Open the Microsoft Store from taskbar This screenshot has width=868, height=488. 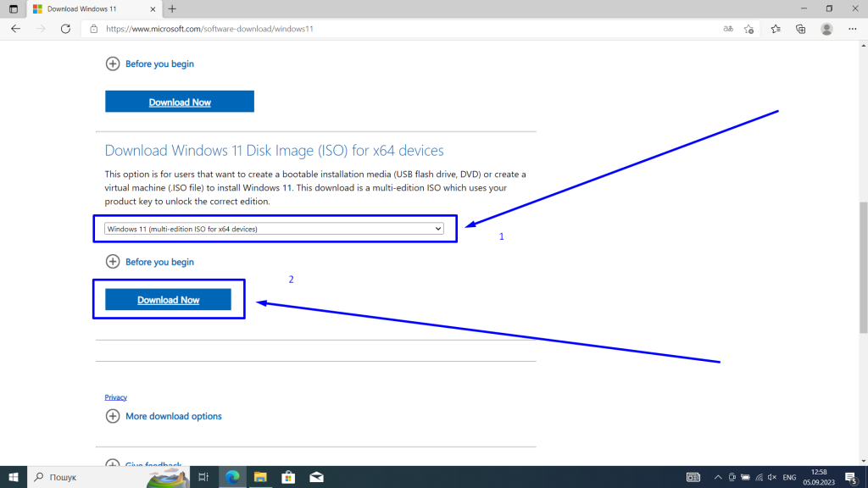click(x=288, y=477)
